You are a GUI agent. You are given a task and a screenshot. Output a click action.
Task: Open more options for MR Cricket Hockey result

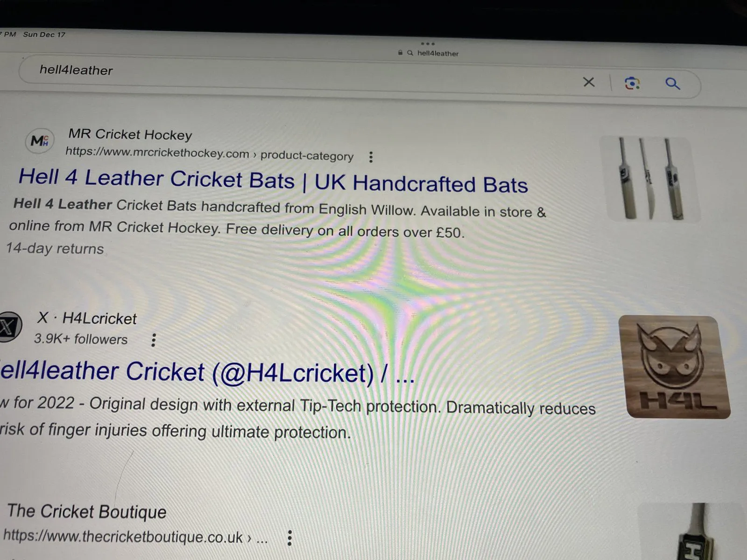[x=371, y=157]
